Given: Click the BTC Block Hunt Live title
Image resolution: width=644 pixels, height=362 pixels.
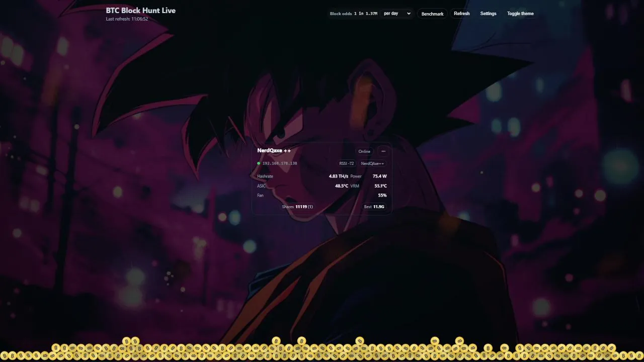Looking at the screenshot, I should tap(141, 10).
